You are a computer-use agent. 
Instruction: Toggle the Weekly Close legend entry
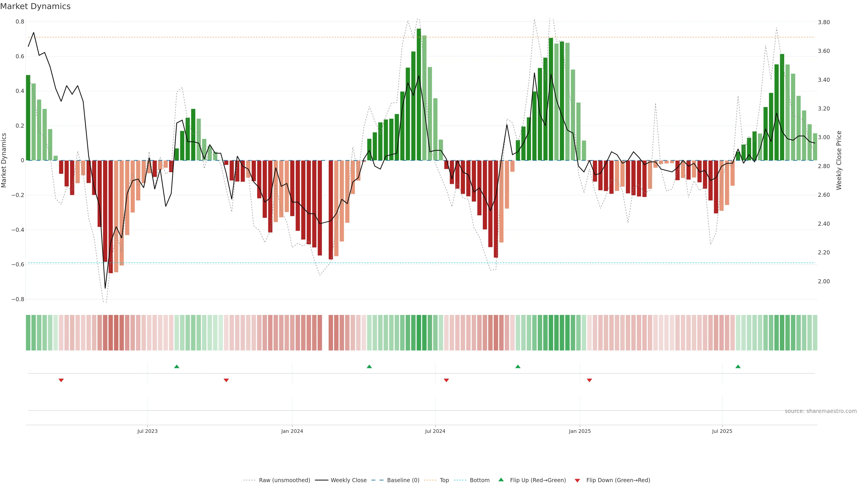coord(348,480)
